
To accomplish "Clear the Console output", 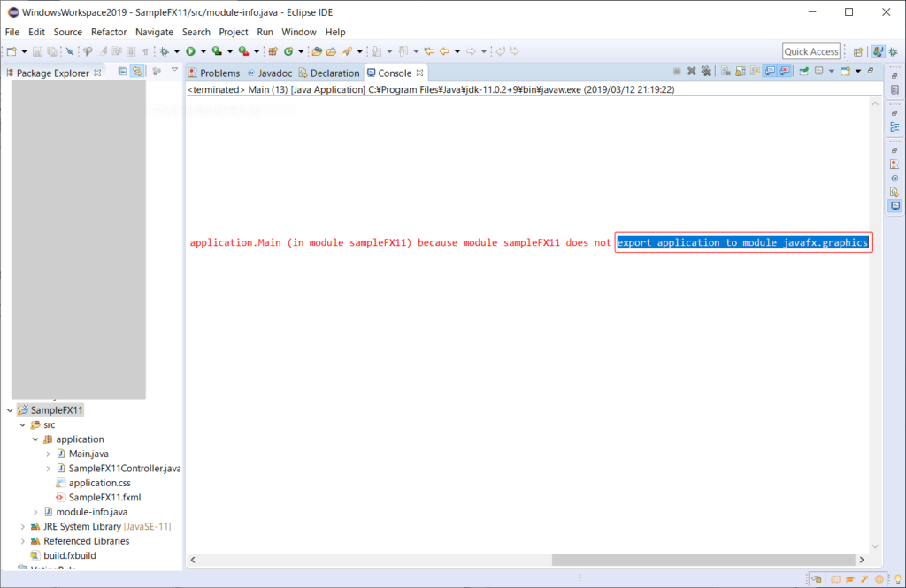I will (726, 71).
